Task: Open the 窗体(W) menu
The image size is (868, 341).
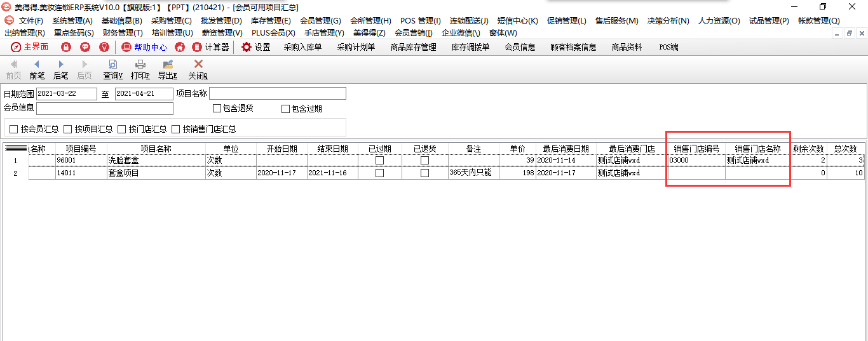Action: 503,32
